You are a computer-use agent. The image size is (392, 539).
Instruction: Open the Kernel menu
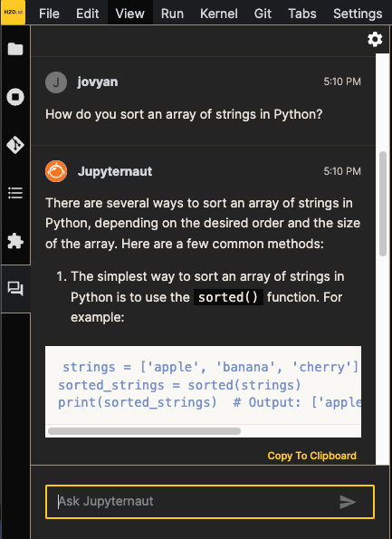click(x=219, y=14)
